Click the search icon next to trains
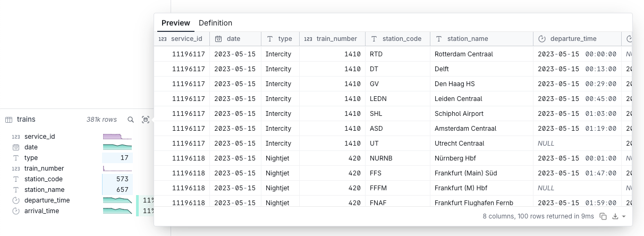Image resolution: width=644 pixels, height=236 pixels. (131, 120)
